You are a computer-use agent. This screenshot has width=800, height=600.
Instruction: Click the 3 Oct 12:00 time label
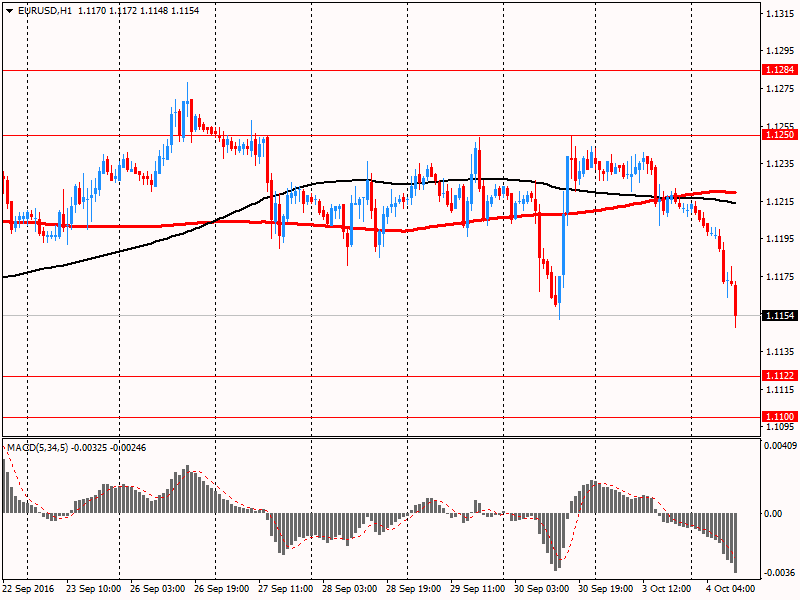[x=667, y=589]
